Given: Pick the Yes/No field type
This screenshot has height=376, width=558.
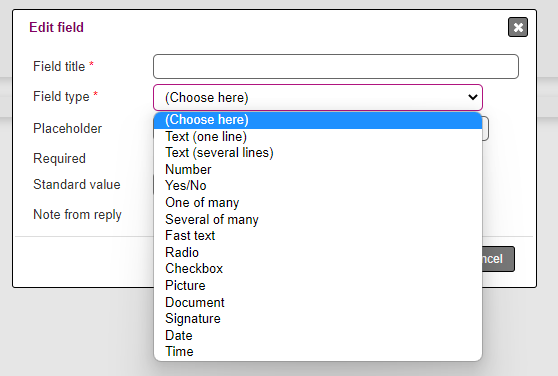Looking at the screenshot, I should (318, 186).
